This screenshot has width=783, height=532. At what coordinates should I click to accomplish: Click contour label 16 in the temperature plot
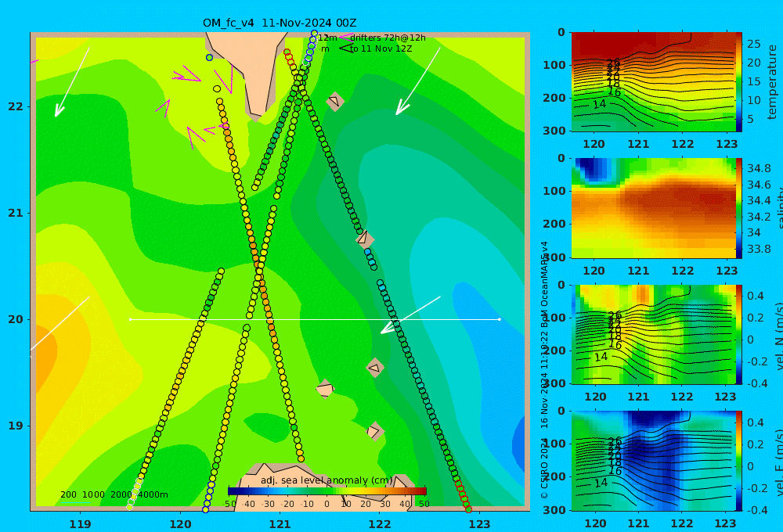point(614,92)
